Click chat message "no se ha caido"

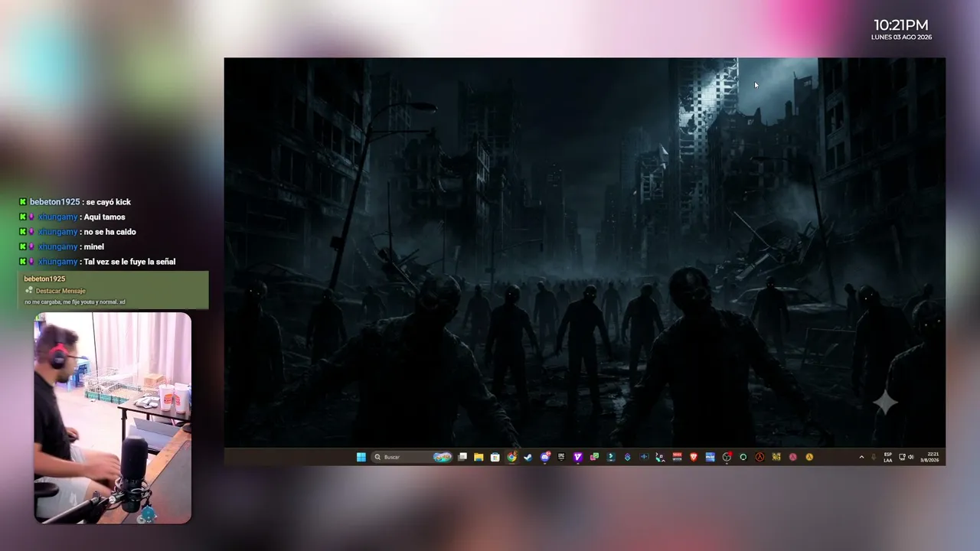(x=109, y=232)
